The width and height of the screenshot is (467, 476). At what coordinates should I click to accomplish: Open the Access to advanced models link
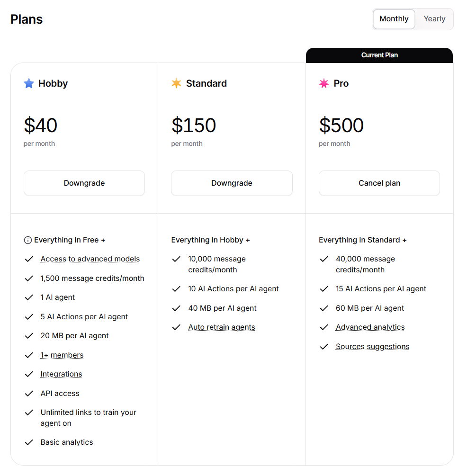click(90, 259)
